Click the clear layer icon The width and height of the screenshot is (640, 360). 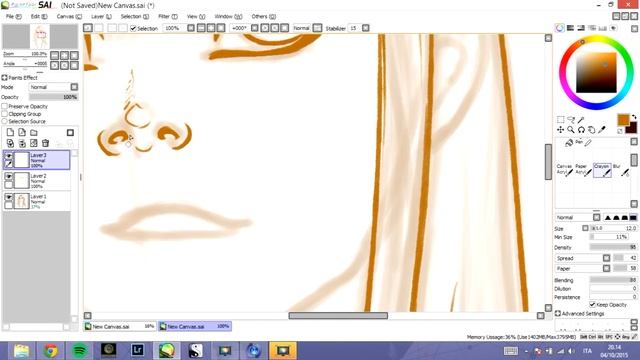click(x=34, y=143)
